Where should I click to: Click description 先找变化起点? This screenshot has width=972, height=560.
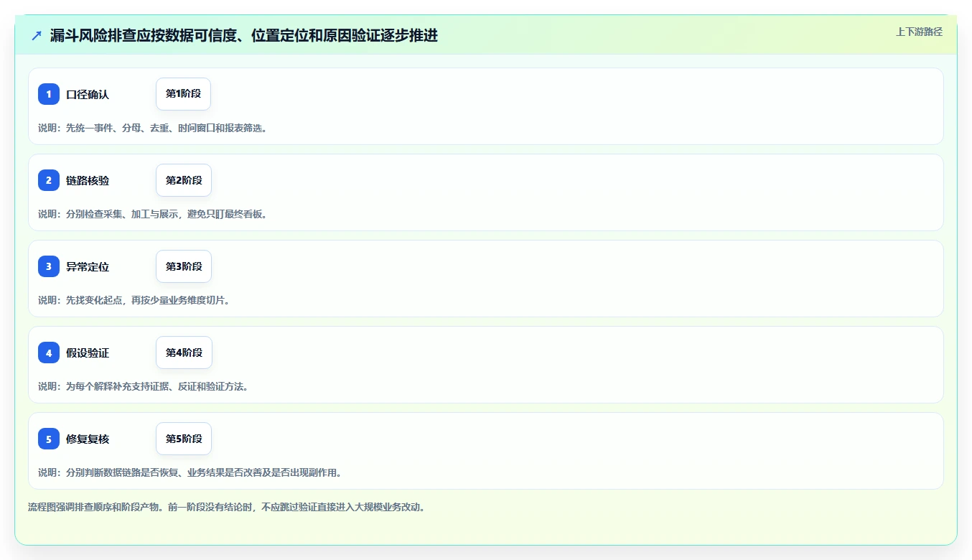[134, 300]
